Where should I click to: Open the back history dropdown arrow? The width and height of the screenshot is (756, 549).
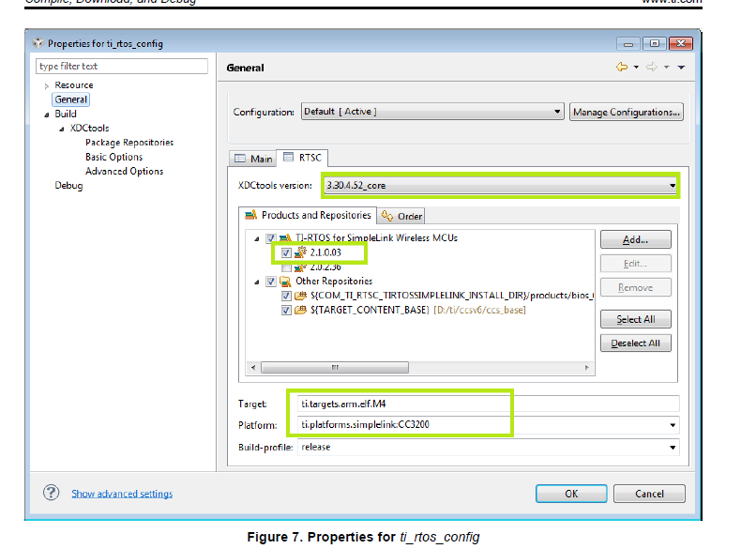click(637, 68)
